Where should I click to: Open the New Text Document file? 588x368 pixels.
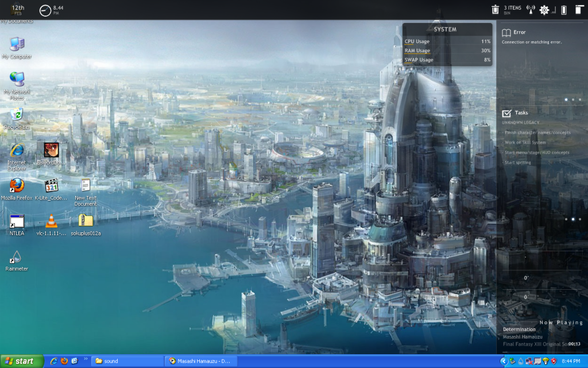point(86,192)
